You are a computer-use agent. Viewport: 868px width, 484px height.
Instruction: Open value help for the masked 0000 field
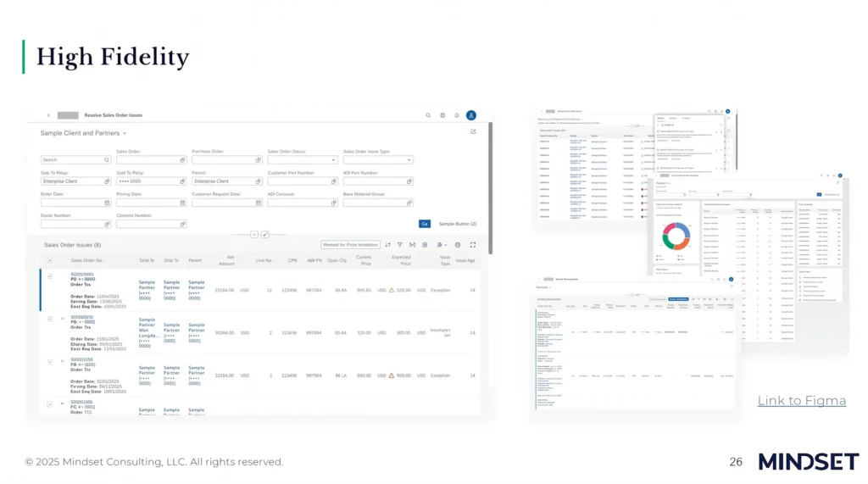point(182,181)
